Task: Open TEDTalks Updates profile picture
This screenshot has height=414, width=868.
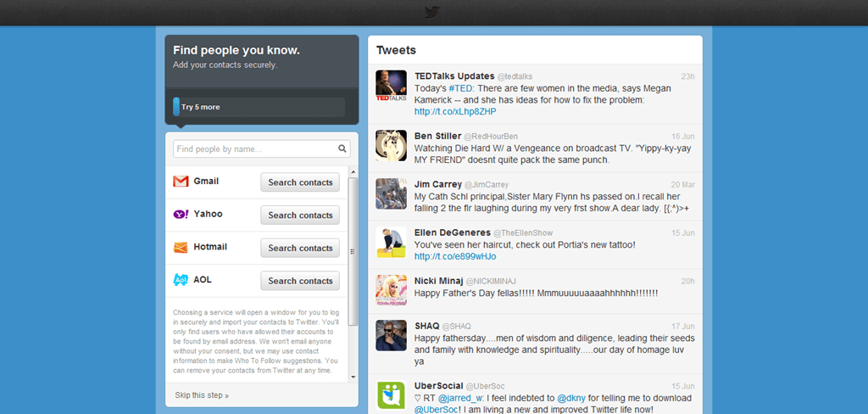Action: (392, 86)
